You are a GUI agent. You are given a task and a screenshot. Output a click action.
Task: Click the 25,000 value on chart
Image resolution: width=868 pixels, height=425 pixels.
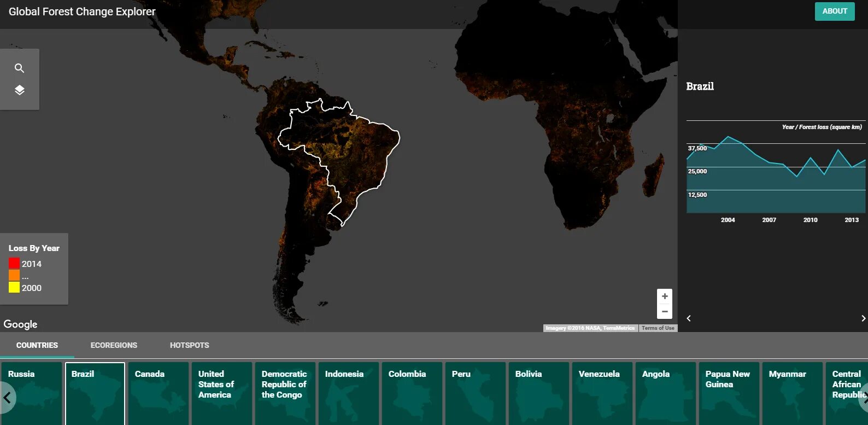697,171
